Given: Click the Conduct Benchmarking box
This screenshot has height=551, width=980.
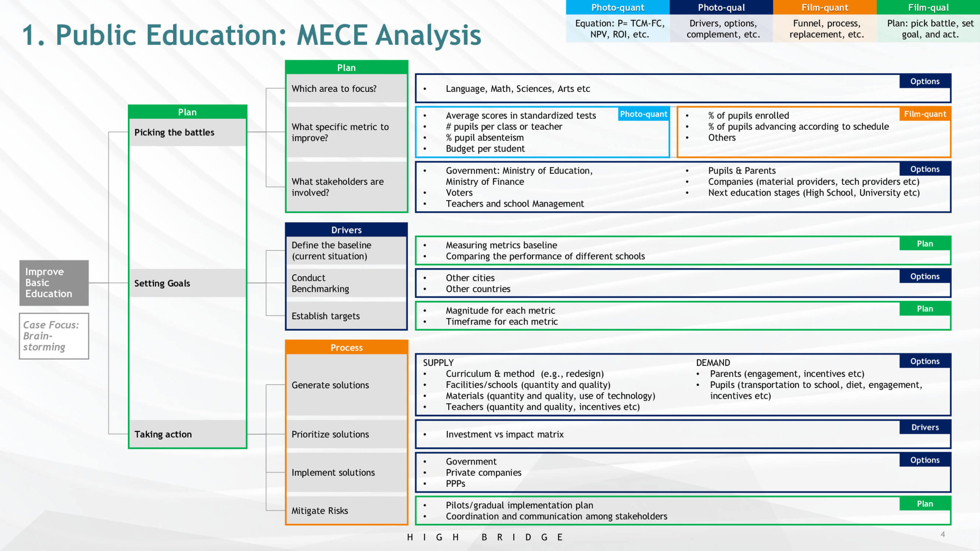Looking at the screenshot, I should (x=346, y=283).
